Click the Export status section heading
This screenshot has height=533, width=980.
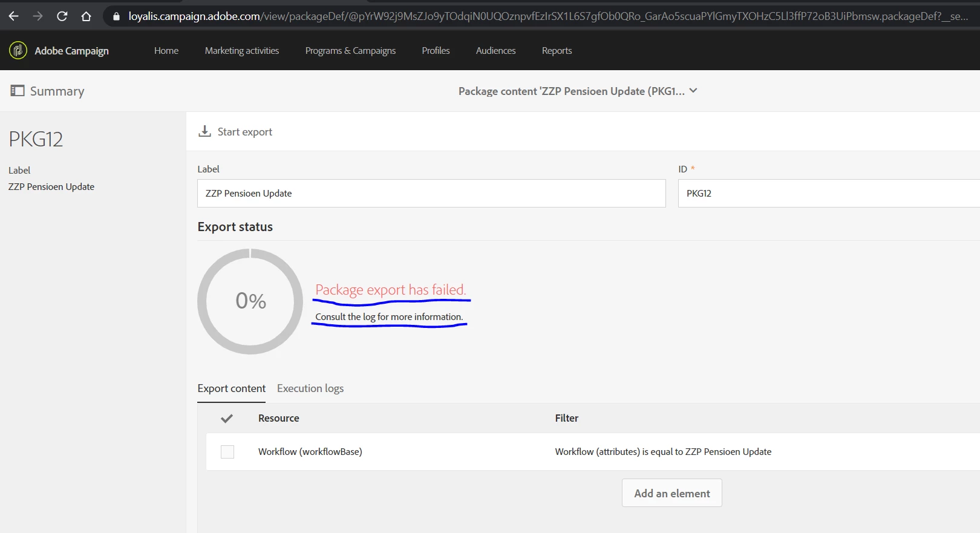tap(235, 227)
